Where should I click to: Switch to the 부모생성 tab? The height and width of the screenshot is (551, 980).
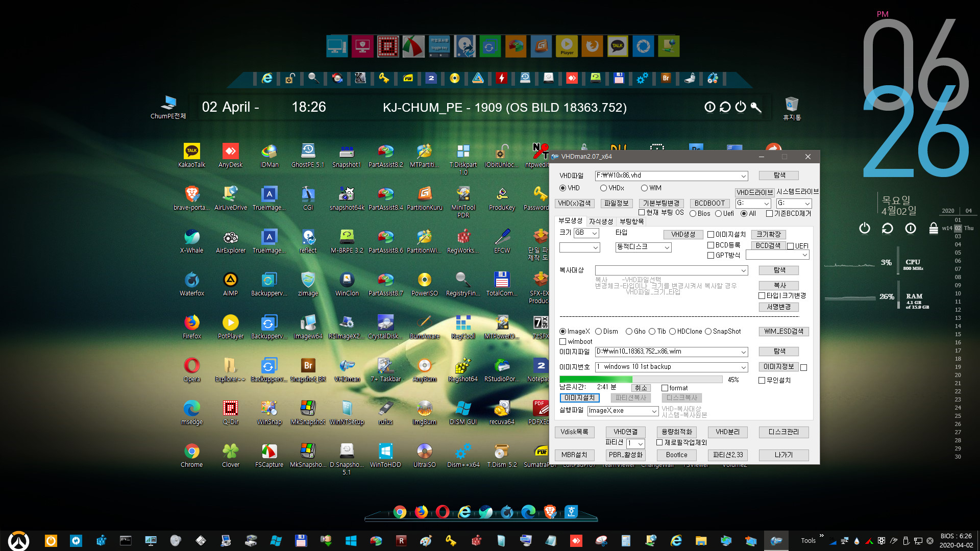point(570,221)
